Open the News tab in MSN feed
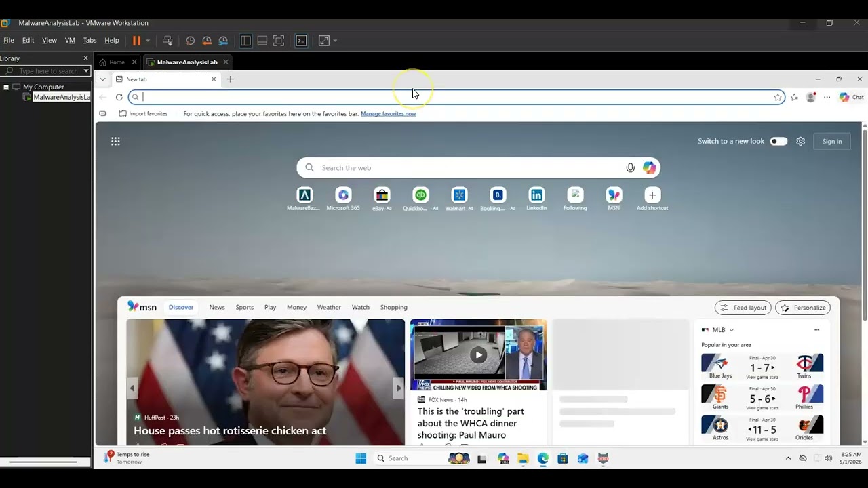 click(x=217, y=307)
